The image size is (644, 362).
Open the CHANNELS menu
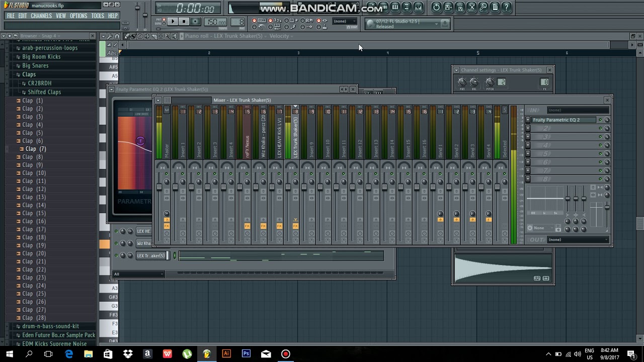pos(41,16)
